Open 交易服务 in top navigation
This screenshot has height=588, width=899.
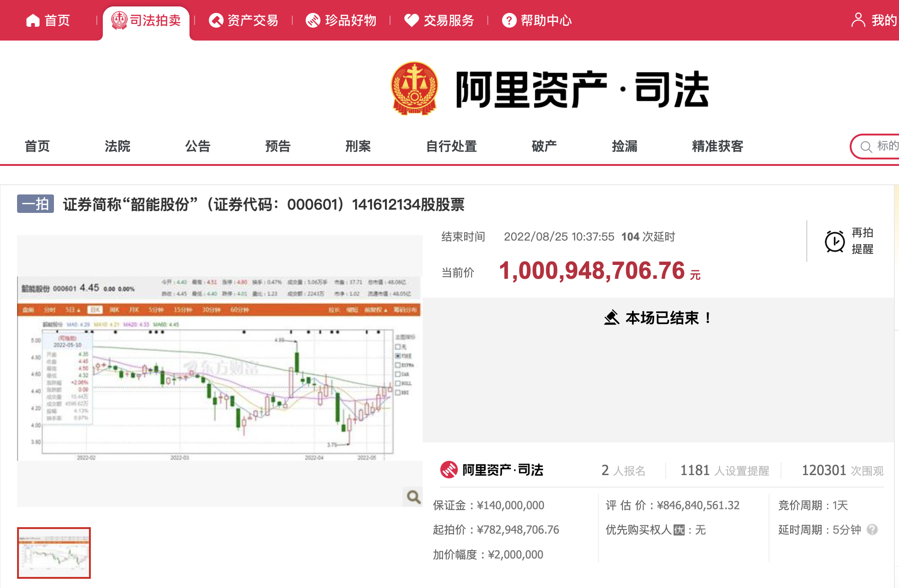click(x=449, y=20)
